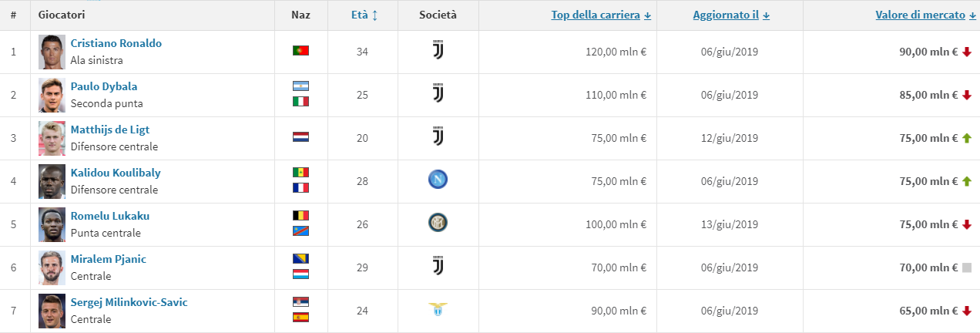The height and width of the screenshot is (333, 980).
Task: Click green up arrow in Koulibaly row
Action: [x=966, y=181]
